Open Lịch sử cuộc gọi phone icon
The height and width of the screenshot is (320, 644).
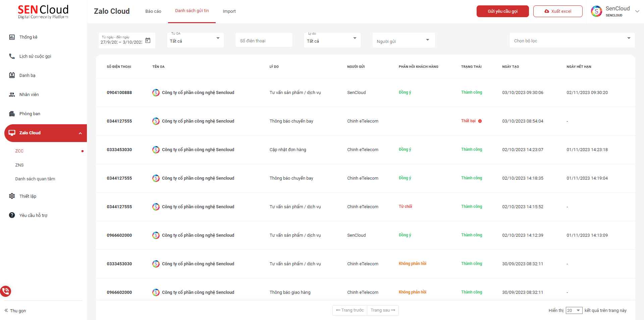tap(12, 56)
